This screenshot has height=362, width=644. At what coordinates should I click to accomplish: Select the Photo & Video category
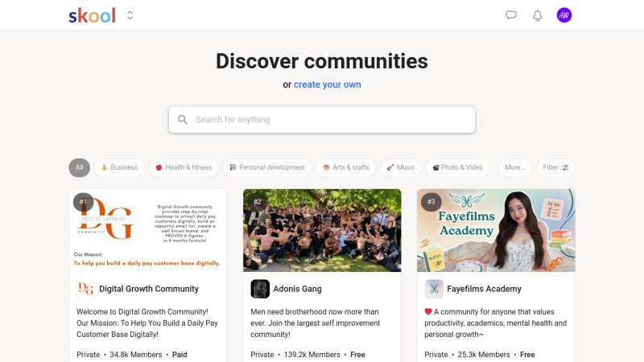[x=457, y=167]
